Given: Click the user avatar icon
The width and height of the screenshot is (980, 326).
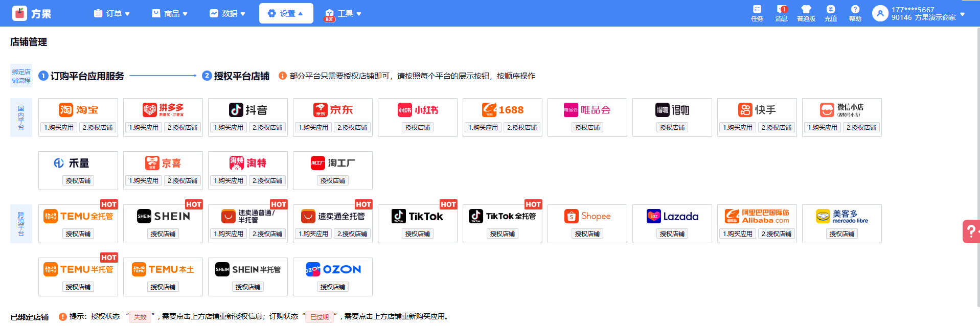Looking at the screenshot, I should [x=880, y=13].
